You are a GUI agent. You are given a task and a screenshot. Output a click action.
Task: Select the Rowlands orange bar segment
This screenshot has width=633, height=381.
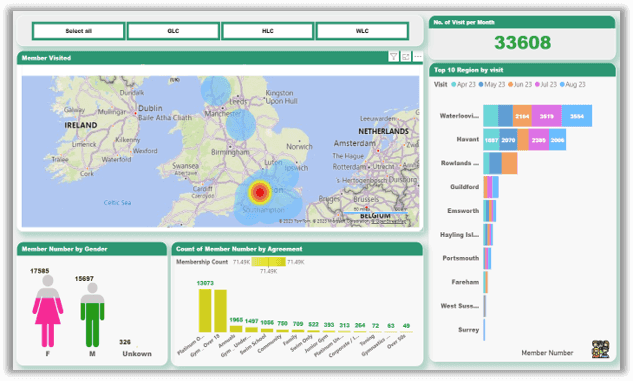click(x=509, y=163)
